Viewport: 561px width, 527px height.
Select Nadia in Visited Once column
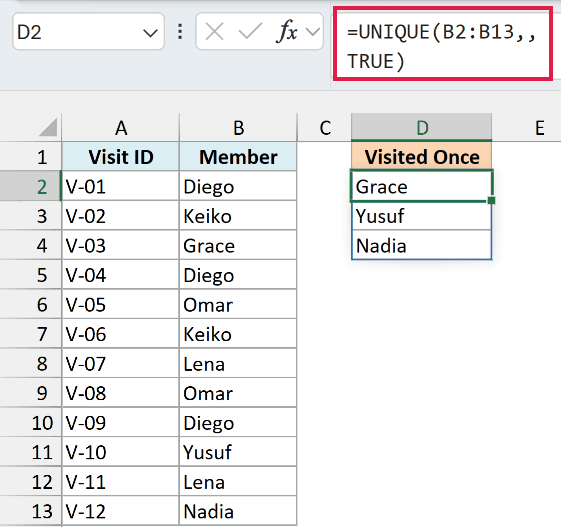(x=422, y=245)
